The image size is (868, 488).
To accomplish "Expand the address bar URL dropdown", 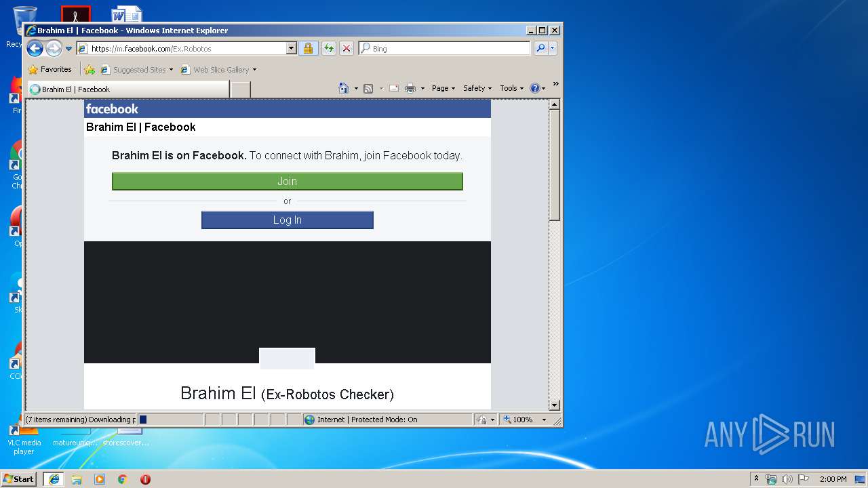I will point(292,49).
